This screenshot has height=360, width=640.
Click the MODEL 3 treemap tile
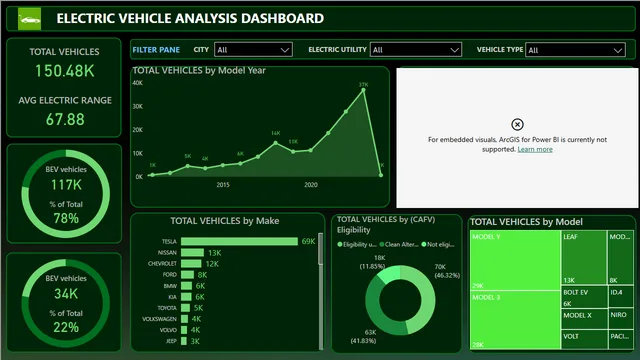point(515,320)
